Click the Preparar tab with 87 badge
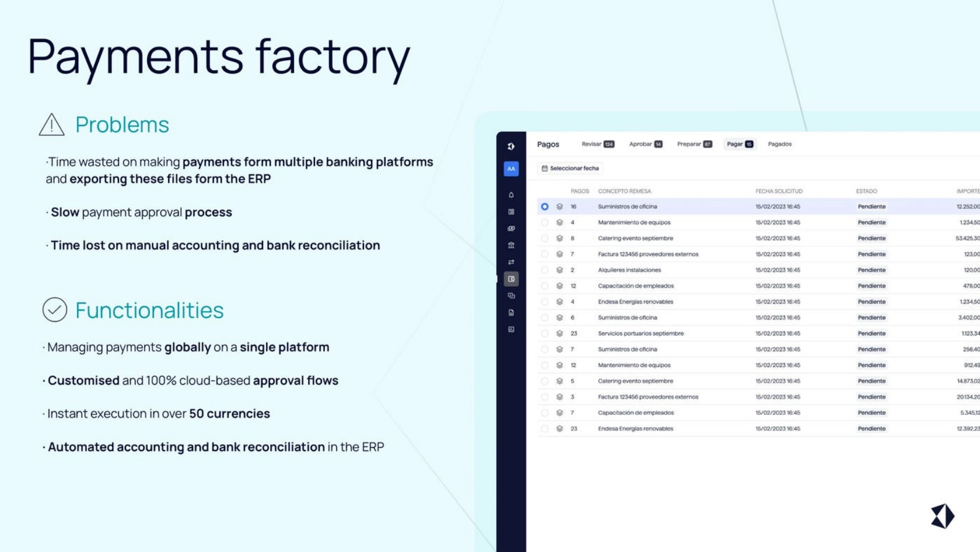This screenshot has height=552, width=980. [x=694, y=144]
